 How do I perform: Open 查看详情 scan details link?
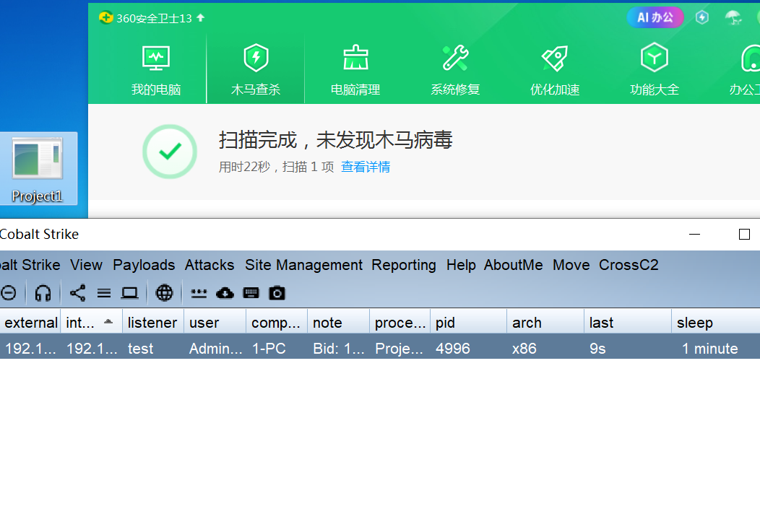(366, 167)
